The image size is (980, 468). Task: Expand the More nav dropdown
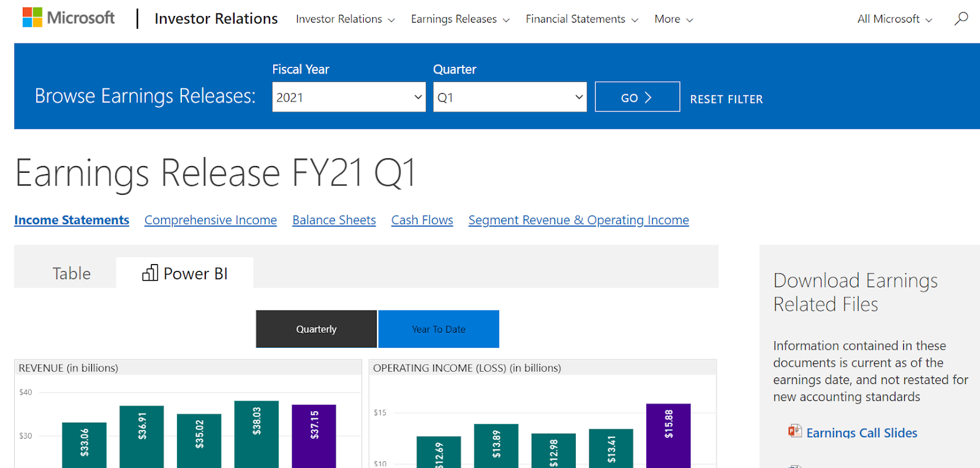tap(674, 19)
